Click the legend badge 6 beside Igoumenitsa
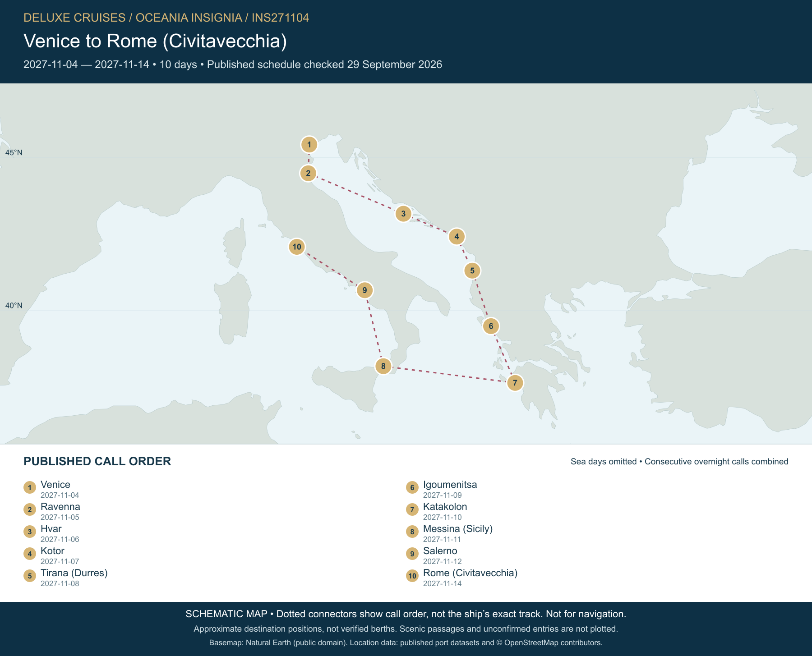The image size is (812, 656). pos(412,487)
